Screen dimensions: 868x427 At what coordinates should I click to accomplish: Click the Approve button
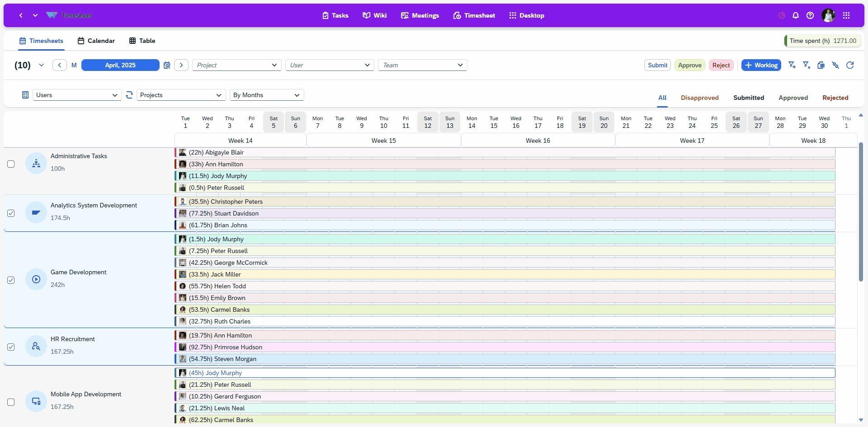coord(689,65)
